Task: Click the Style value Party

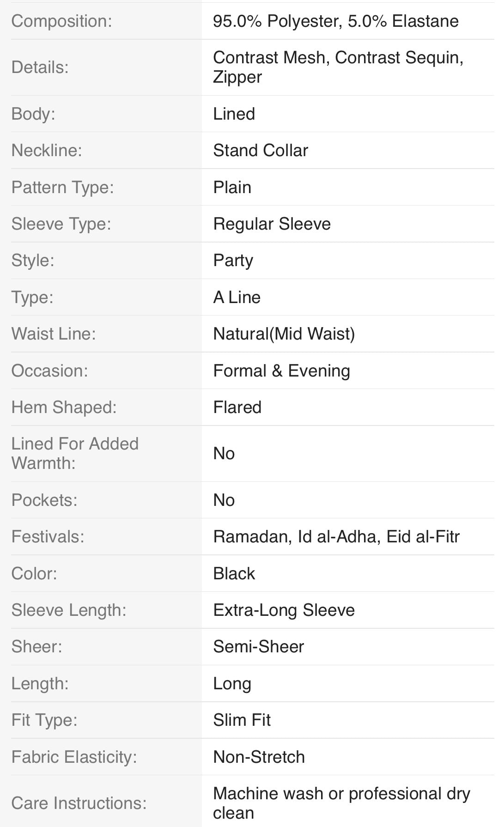Action: tap(233, 261)
